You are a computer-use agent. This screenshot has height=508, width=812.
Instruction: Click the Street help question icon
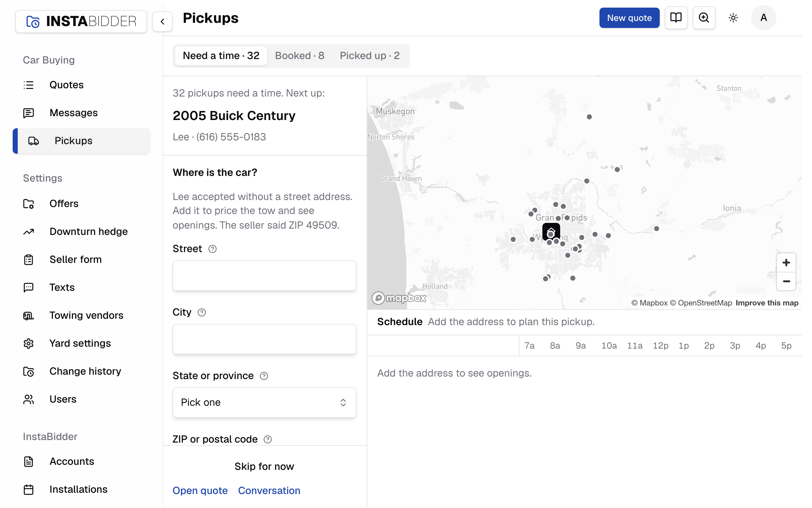[x=213, y=249]
